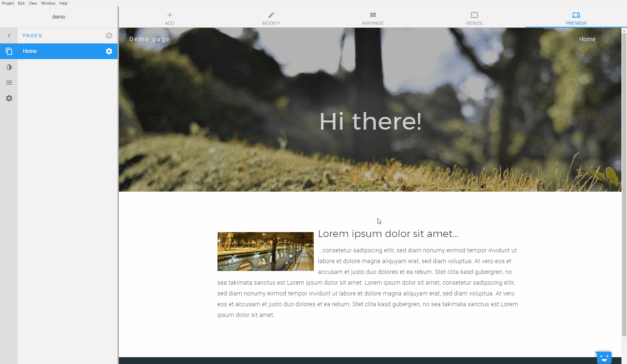The image size is (627, 364).
Task: Open the Project menu
Action: tap(8, 3)
